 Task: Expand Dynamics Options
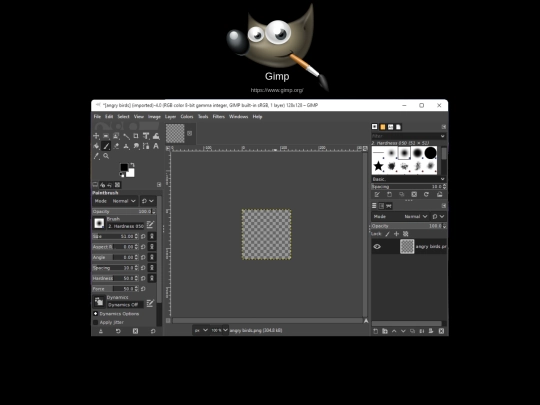pos(95,314)
